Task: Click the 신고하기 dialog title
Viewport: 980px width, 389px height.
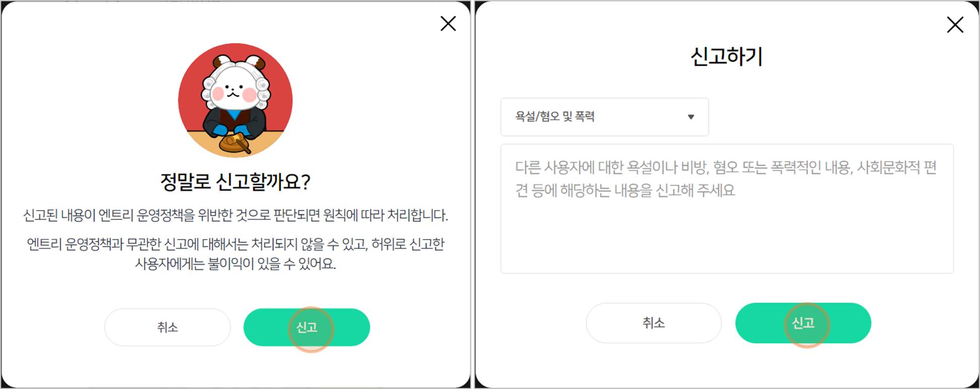Action: coord(727,56)
